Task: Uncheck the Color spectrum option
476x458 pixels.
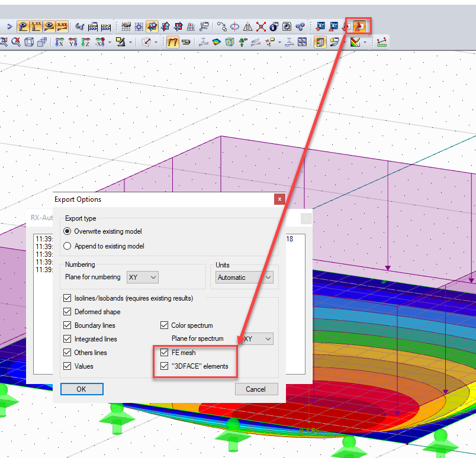Action: tap(164, 325)
